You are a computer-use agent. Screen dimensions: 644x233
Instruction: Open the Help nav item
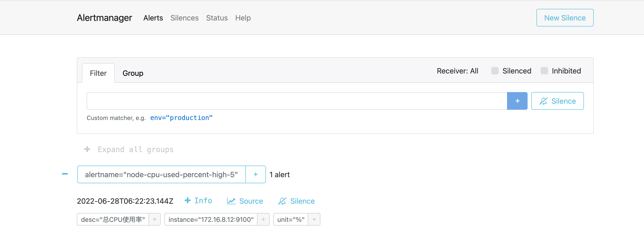click(x=243, y=18)
